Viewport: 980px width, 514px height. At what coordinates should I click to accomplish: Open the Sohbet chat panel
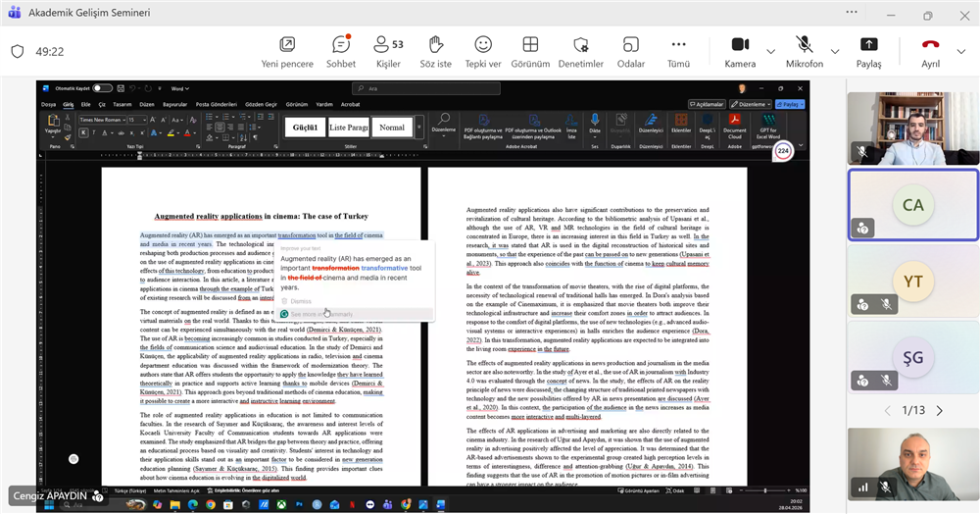[x=340, y=45]
